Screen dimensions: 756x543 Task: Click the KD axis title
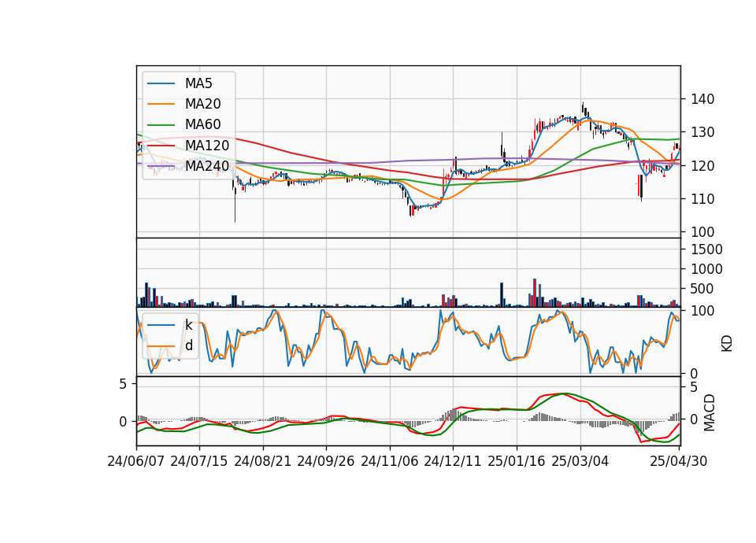[x=727, y=344]
